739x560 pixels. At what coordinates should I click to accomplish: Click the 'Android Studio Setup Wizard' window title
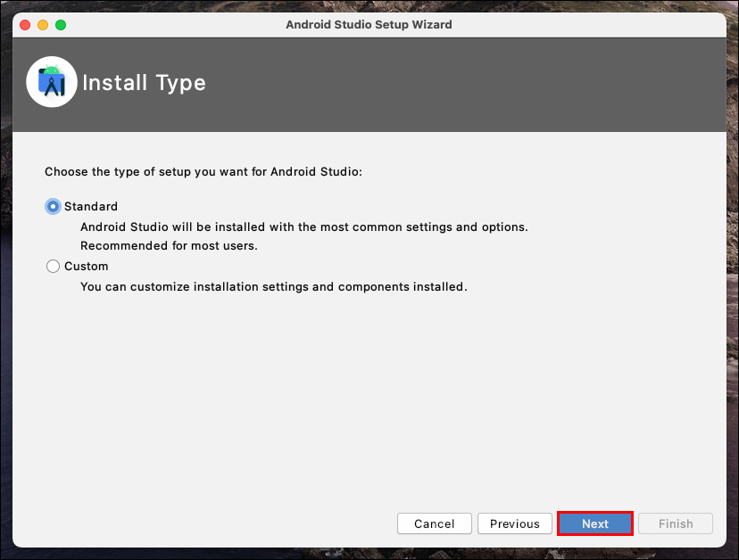pyautogui.click(x=369, y=24)
